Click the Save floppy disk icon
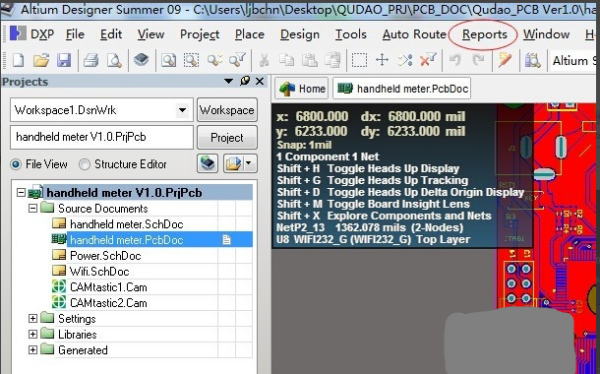600x374 pixels. (x=64, y=60)
